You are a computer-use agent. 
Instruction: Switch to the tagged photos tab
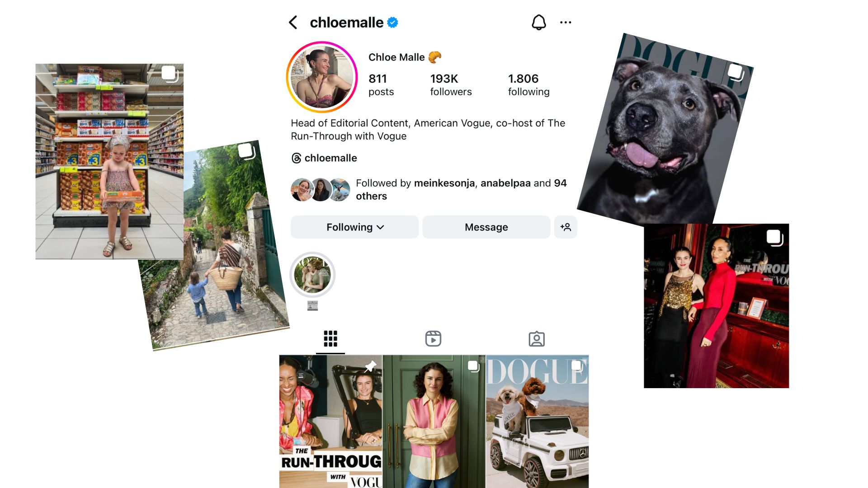tap(537, 339)
